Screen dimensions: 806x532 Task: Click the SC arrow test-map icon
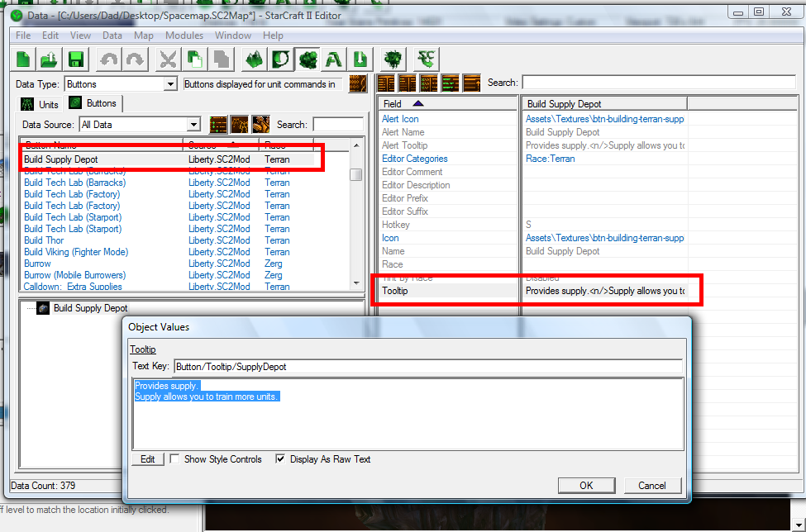[x=426, y=59]
